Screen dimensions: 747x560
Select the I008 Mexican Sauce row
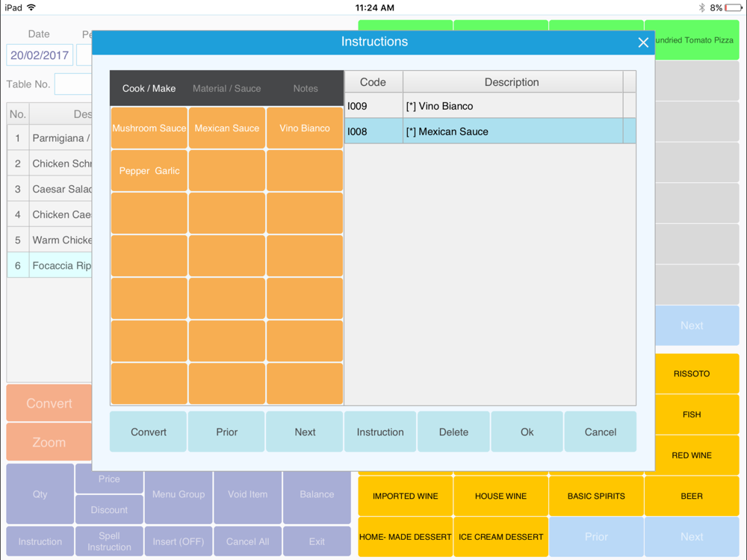point(490,131)
